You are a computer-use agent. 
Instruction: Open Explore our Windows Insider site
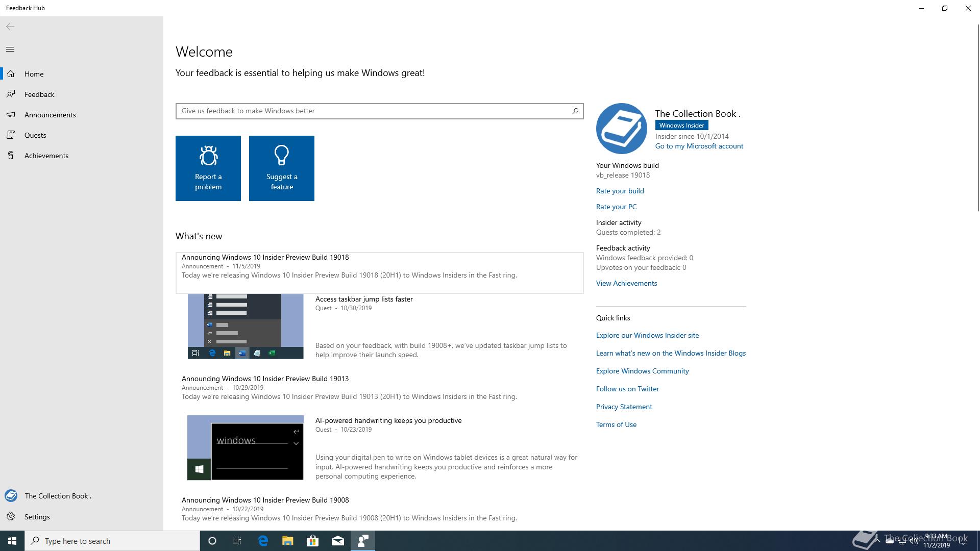point(648,335)
